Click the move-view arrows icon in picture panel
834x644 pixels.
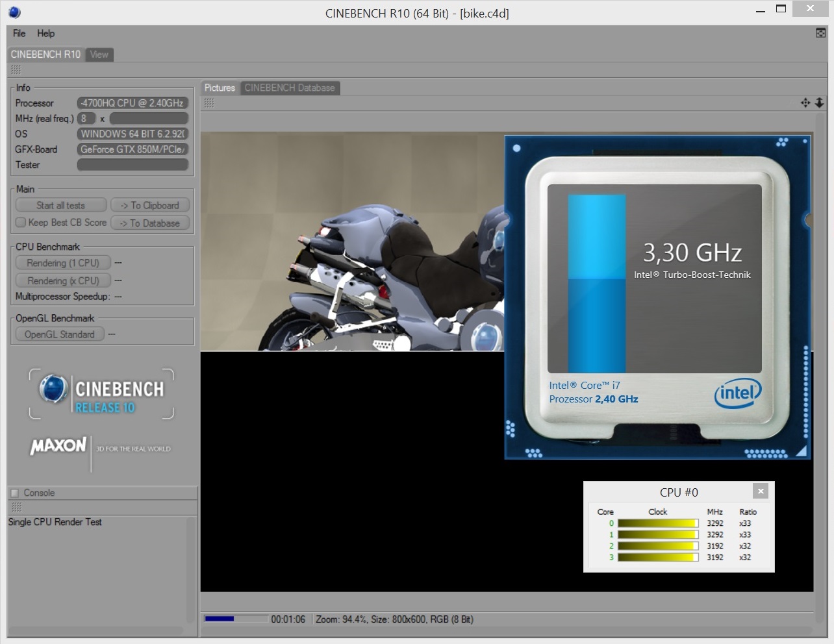pyautogui.click(x=805, y=103)
